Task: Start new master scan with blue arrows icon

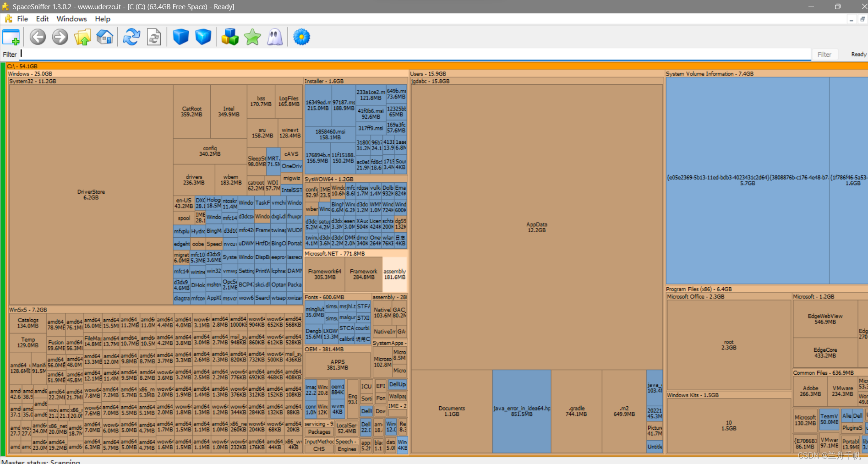Action: point(131,37)
